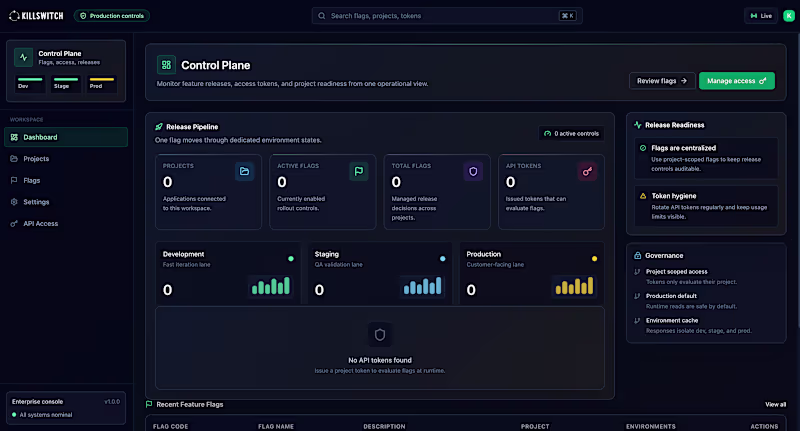Open Flags in the sidebar
The height and width of the screenshot is (431, 800).
(x=66, y=181)
